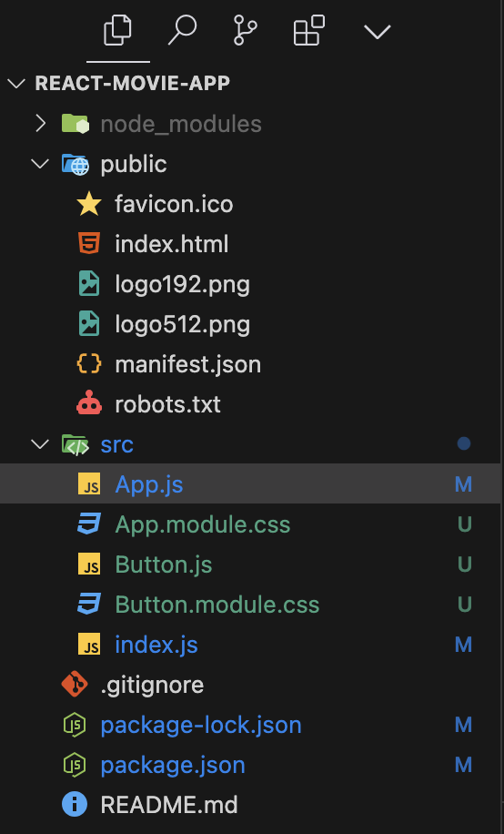Screen dimensions: 504x834
Task: Open the Search view icon
Action: coord(182,30)
